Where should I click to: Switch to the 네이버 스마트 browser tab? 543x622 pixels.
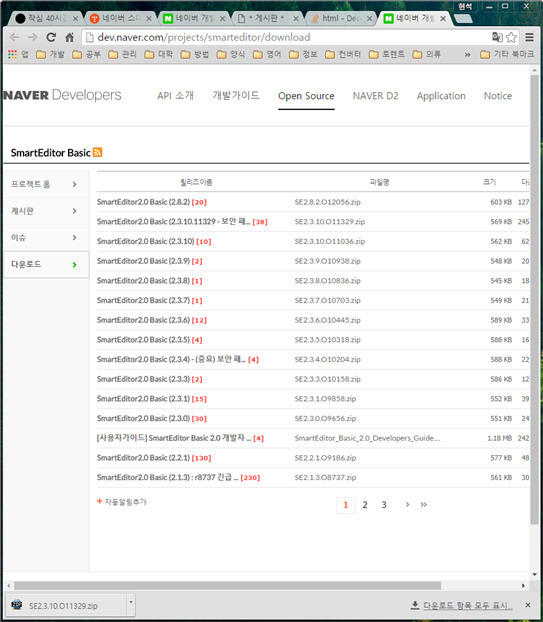click(121, 18)
